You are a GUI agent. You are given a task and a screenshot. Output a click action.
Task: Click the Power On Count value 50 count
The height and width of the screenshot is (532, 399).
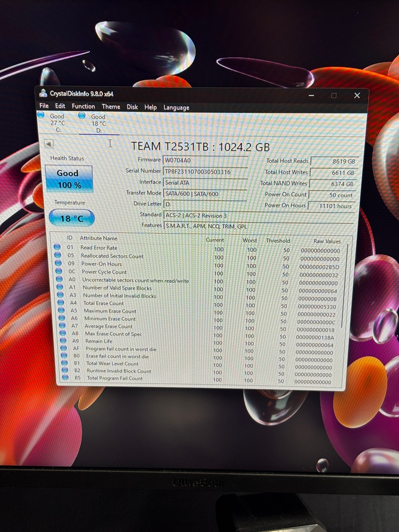point(332,195)
